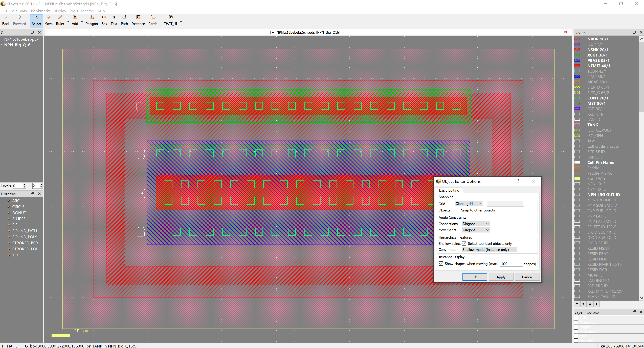Click the NEMIT 40/1 layer color swatch

point(577,66)
